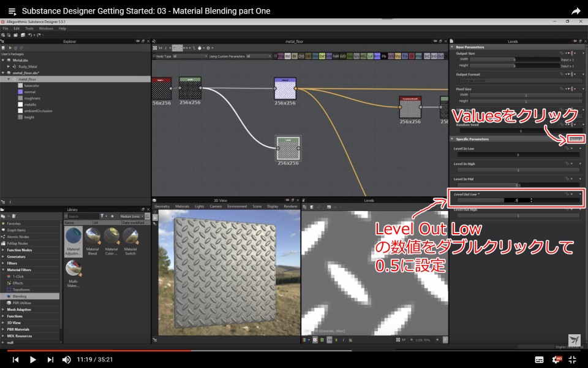Open the File menu
The width and height of the screenshot is (588, 368).
pos(6,29)
